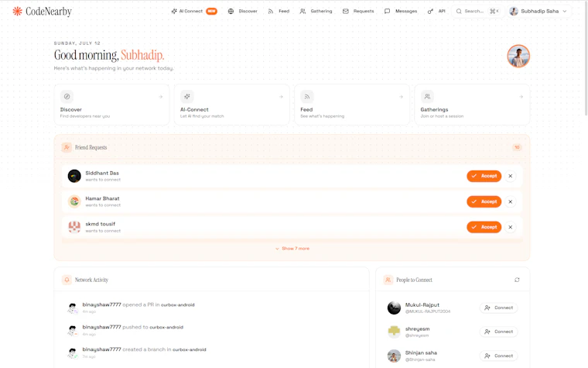588x368 pixels.
Task: Click the arrow on the Gatherings card
Action: 521,97
